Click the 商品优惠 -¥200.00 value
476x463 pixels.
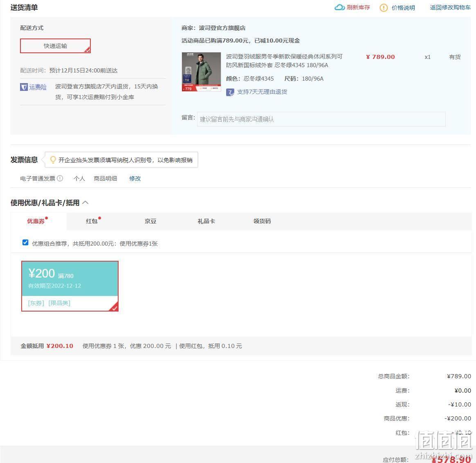pos(458,419)
